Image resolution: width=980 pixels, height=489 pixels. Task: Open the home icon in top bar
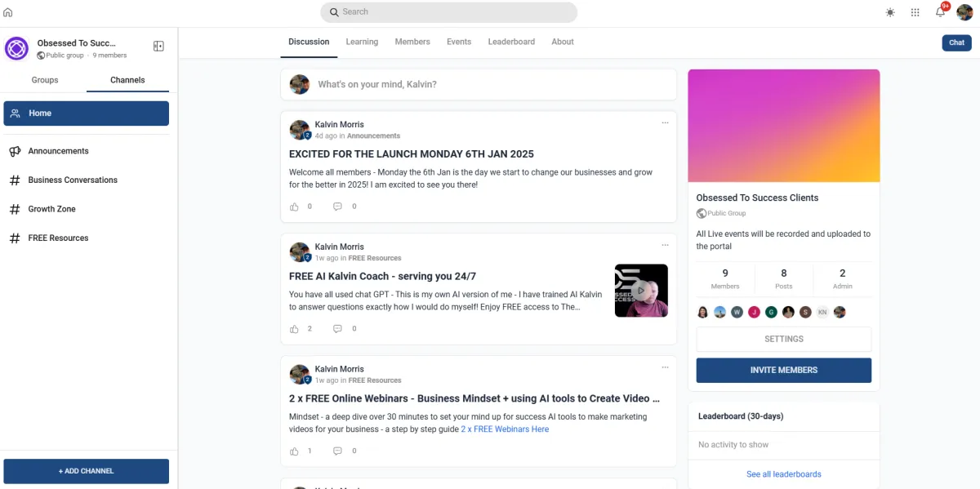click(8, 12)
